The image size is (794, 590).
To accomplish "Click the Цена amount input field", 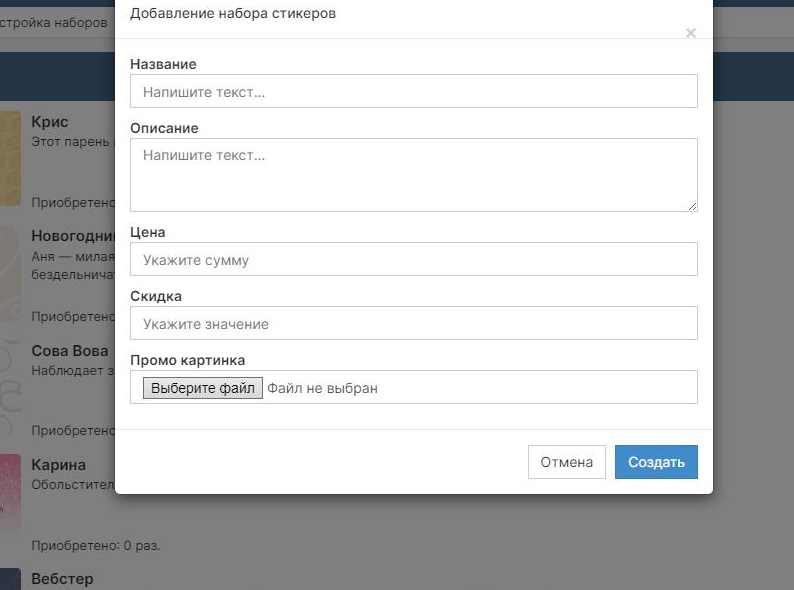I will (x=413, y=260).
